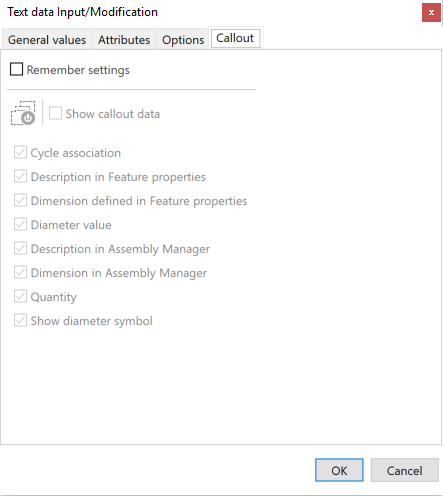
Task: Toggle the Show callout data checkbox
Action: pos(55,113)
